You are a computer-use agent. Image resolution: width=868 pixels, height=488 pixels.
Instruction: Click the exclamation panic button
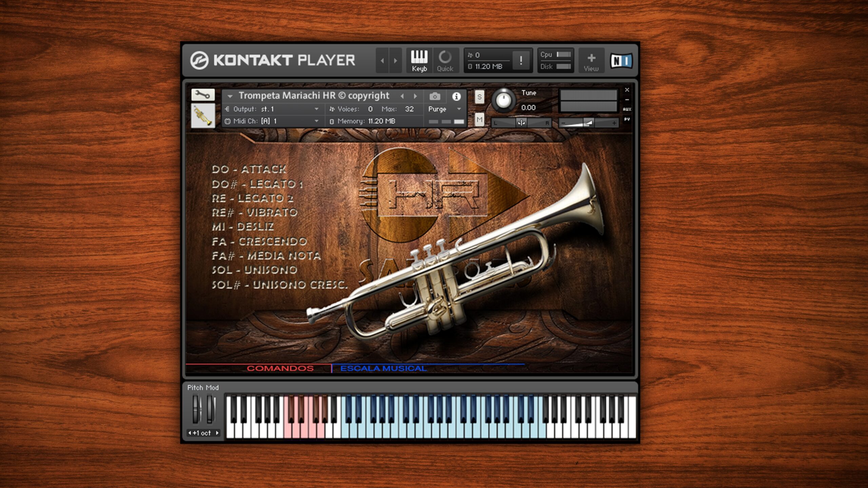click(521, 61)
